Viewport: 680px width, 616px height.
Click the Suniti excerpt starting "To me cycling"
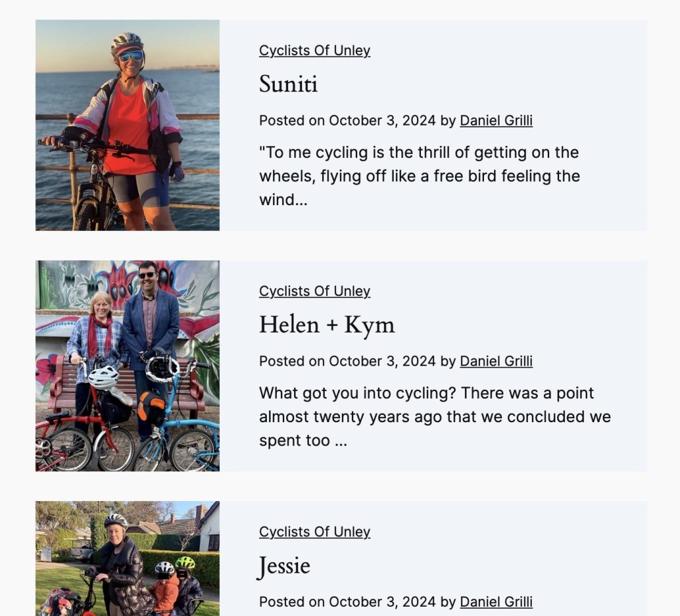[419, 176]
